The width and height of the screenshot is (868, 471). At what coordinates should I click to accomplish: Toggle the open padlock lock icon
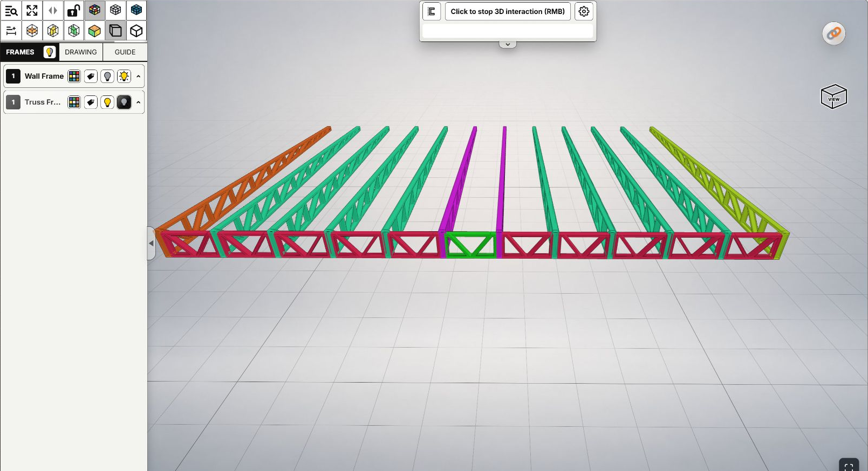point(74,10)
